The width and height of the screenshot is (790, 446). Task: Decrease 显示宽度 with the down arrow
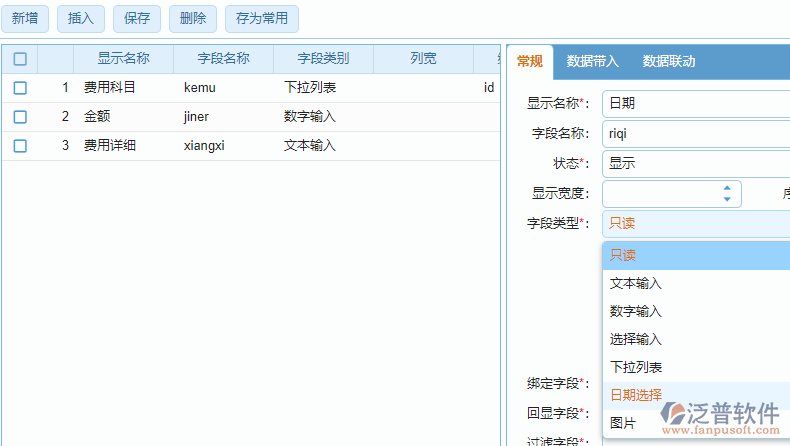727,199
